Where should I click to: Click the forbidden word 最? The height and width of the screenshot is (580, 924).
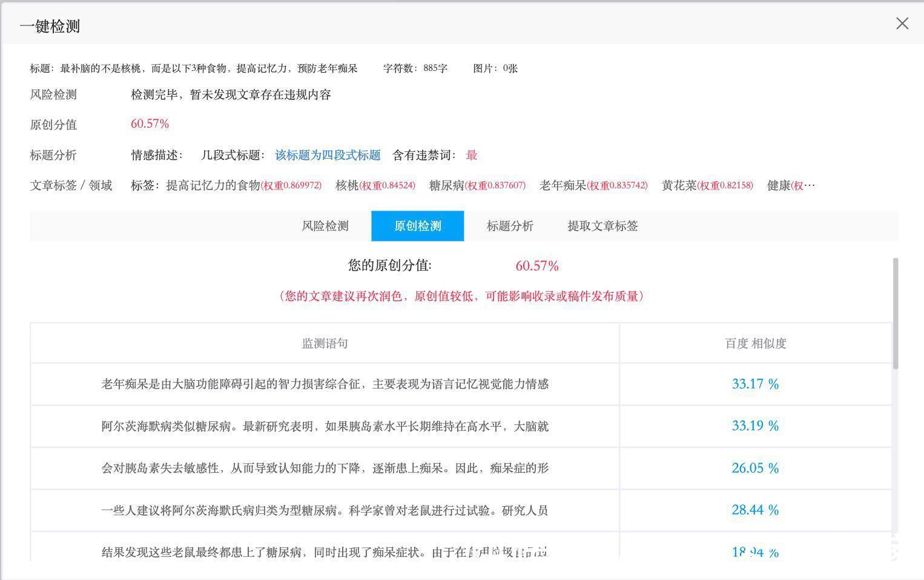(x=470, y=155)
